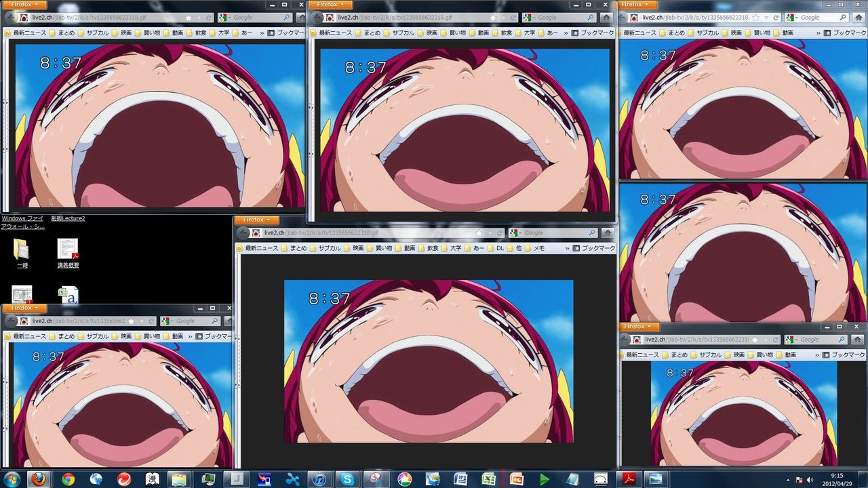The width and height of the screenshot is (868, 488).
Task: Open the Firefox menu of the top-left window
Action: [x=25, y=5]
